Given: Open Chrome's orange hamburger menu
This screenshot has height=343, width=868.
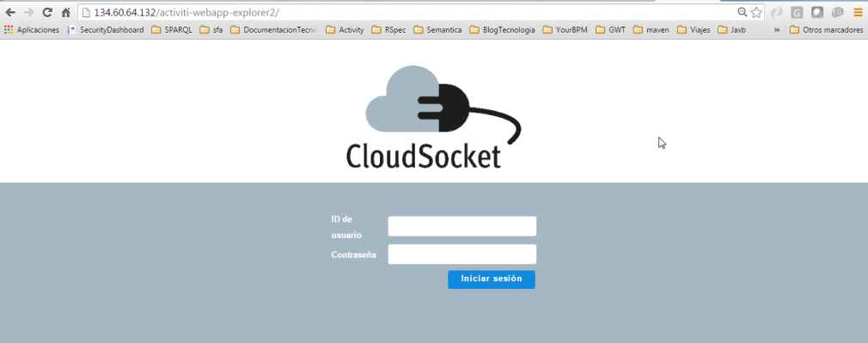Looking at the screenshot, I should 858,12.
